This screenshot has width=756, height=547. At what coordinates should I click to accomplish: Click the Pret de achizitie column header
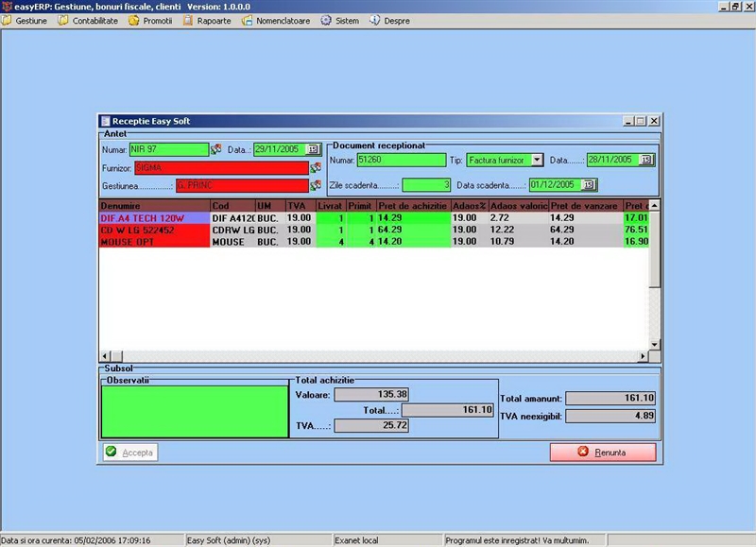click(x=413, y=205)
